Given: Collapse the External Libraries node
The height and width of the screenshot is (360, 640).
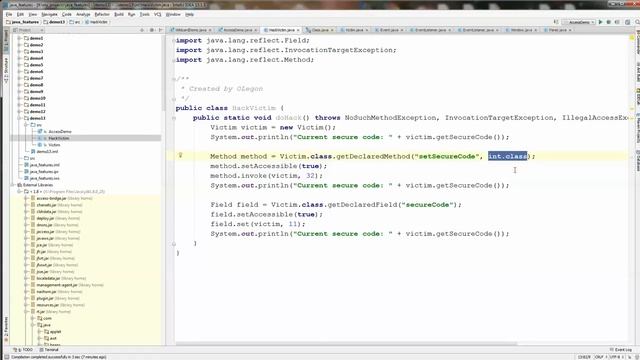Looking at the screenshot, I should click(x=13, y=185).
